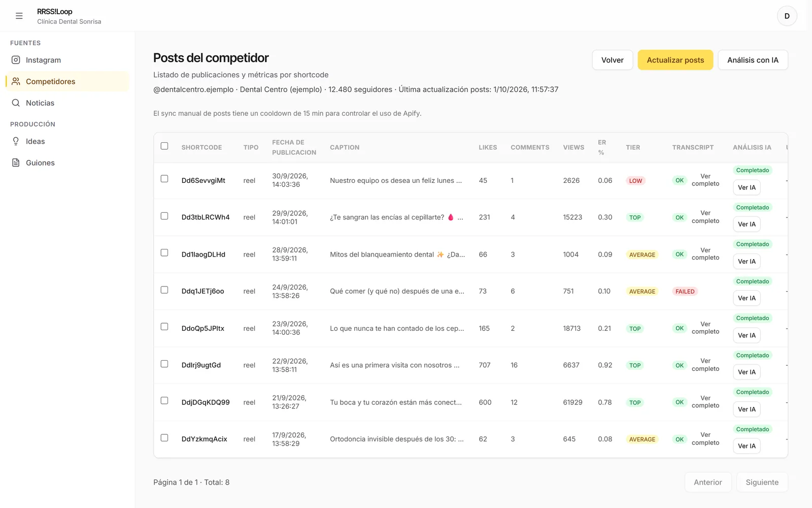Click the VIEWS column header
Screen dimensions: 812x508
pos(573,147)
